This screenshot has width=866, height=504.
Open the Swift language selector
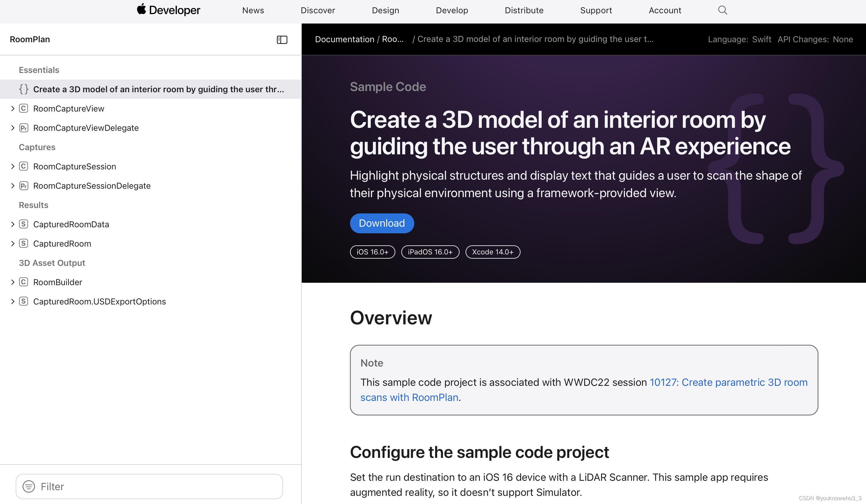coord(761,39)
